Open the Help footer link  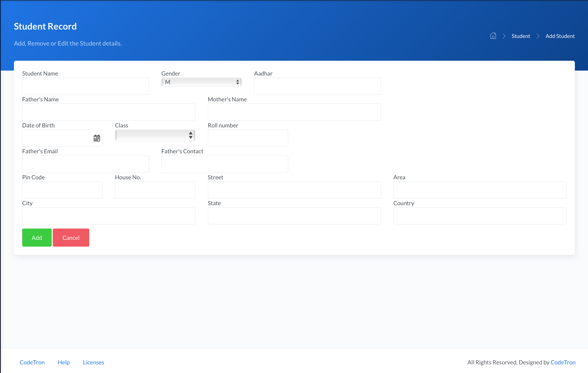tap(64, 362)
